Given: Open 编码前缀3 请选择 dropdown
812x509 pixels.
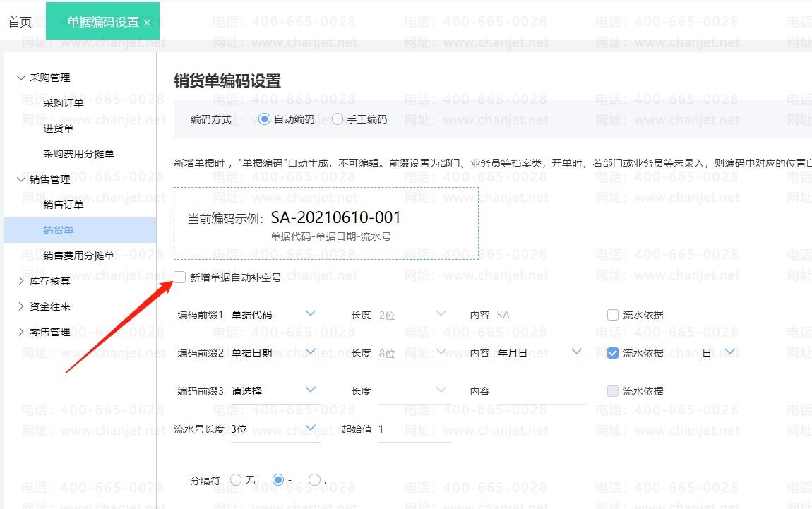Looking at the screenshot, I should [x=275, y=391].
